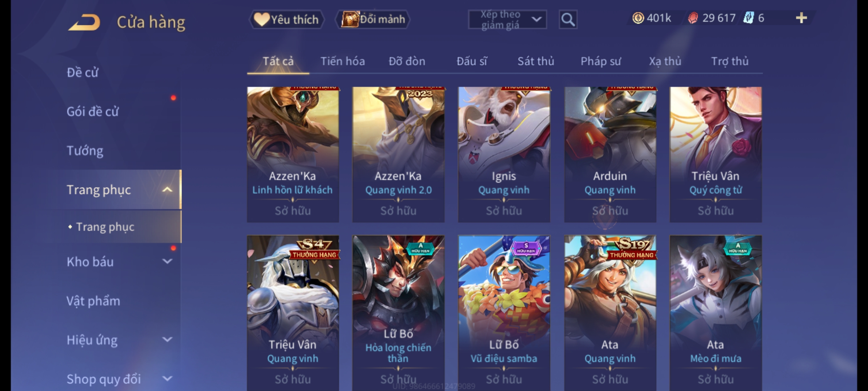Tap the gold coin balance icon
The height and width of the screenshot is (391, 868).
[x=638, y=18]
